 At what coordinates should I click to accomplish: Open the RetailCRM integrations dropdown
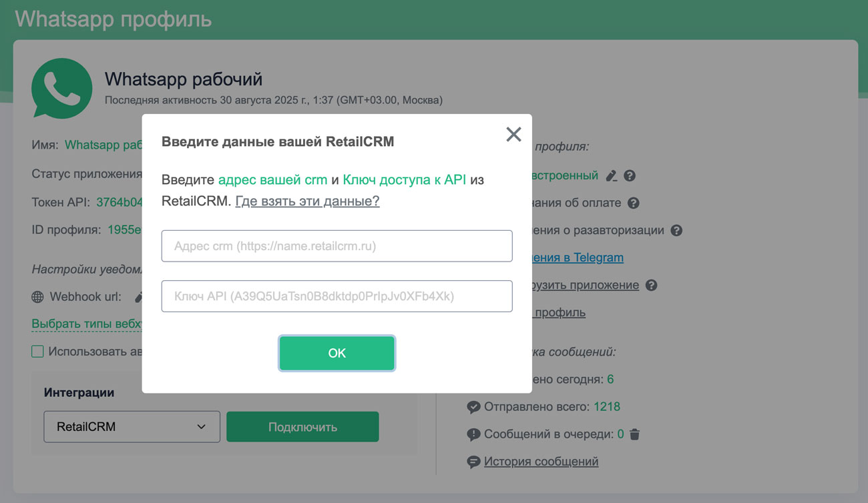click(132, 427)
